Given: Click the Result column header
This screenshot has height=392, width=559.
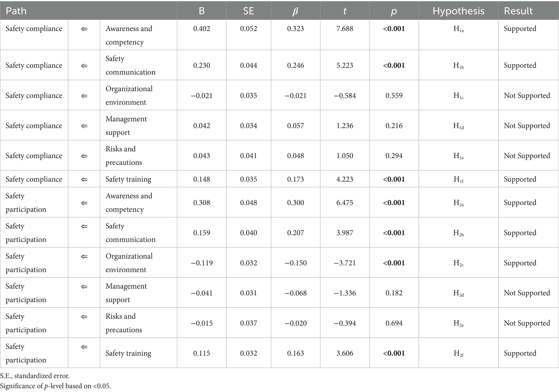Looking at the screenshot, I should (x=518, y=11).
